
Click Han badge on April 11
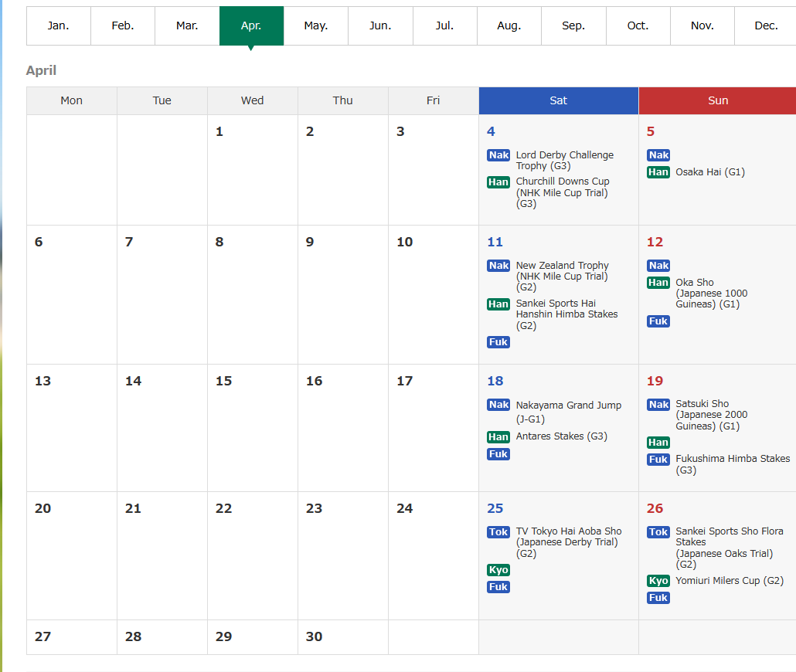click(498, 304)
